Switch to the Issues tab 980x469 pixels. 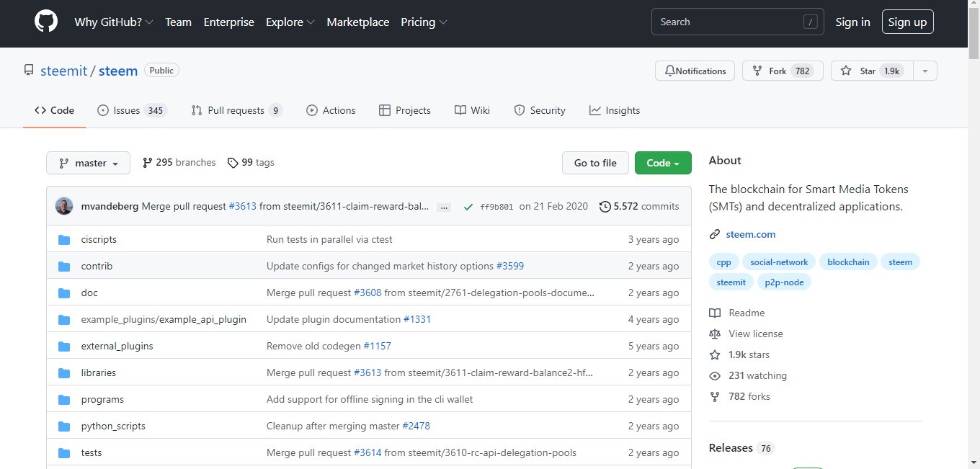[132, 110]
